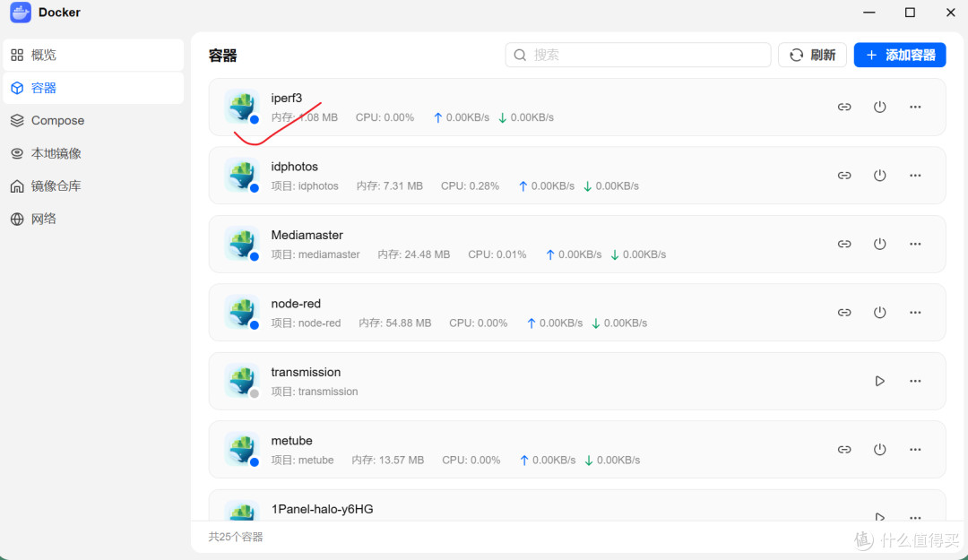
Task: Click the iperf3 container thumbnail
Action: pyautogui.click(x=241, y=107)
